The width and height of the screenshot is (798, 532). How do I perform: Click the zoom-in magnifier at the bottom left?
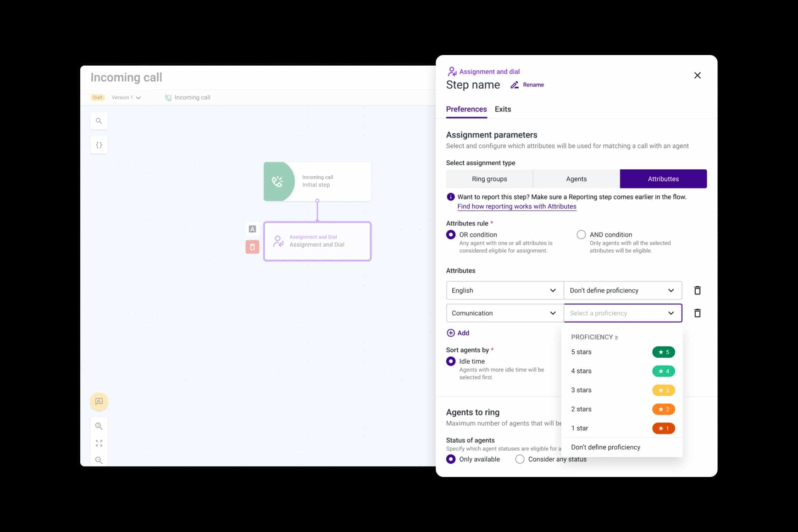[x=99, y=426]
